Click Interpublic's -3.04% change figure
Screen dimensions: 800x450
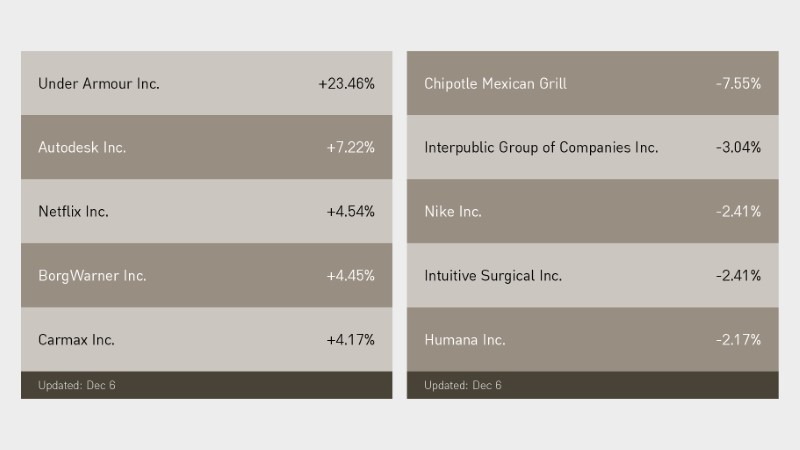tap(738, 148)
